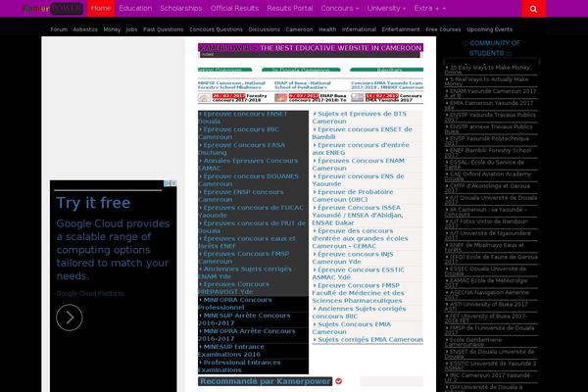
Task: Open the Free Courses menu link
Action: click(443, 29)
